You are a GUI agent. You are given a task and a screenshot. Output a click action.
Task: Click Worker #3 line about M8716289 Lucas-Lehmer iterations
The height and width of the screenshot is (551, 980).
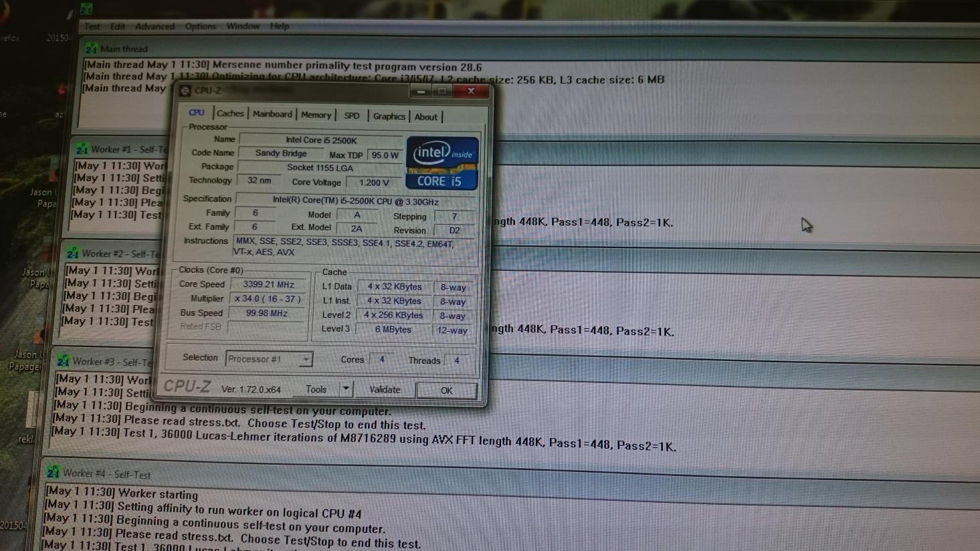click(x=364, y=439)
